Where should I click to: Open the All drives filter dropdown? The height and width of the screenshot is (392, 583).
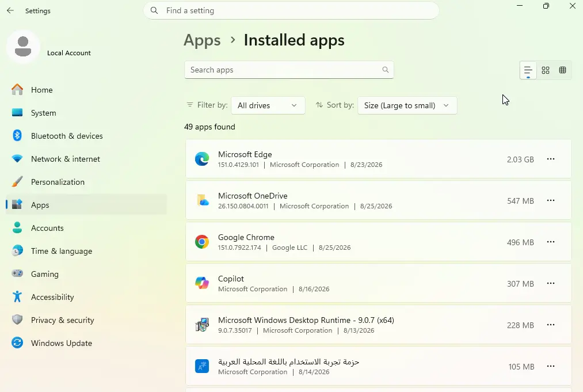pyautogui.click(x=268, y=105)
